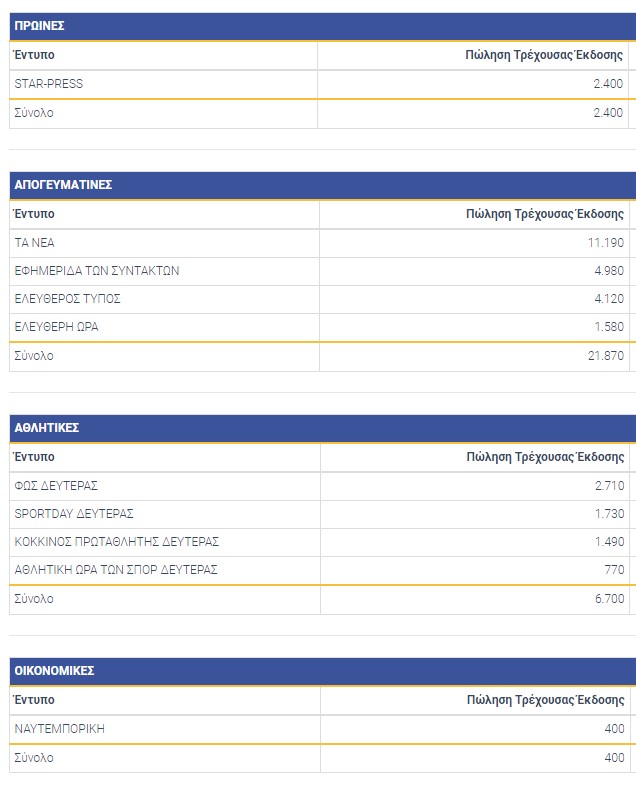Open ΚΟΚΚΙΝΟΣ ΠΡΩΤΑΘΛΗΤΗΣ ΔΕΥΤΕΡΑΣ entry
Image resolution: width=636 pixels, height=799 pixels.
pos(116,542)
